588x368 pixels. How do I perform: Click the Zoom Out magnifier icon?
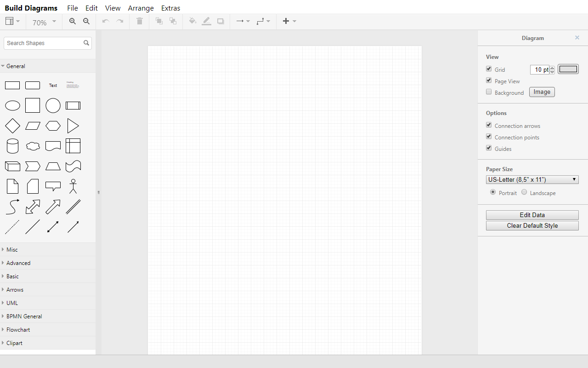[86, 21]
